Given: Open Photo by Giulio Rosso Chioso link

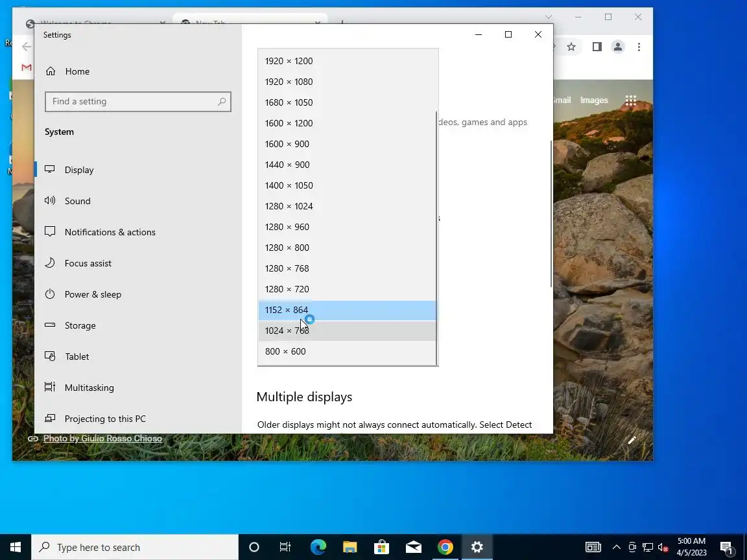Looking at the screenshot, I should (x=102, y=439).
